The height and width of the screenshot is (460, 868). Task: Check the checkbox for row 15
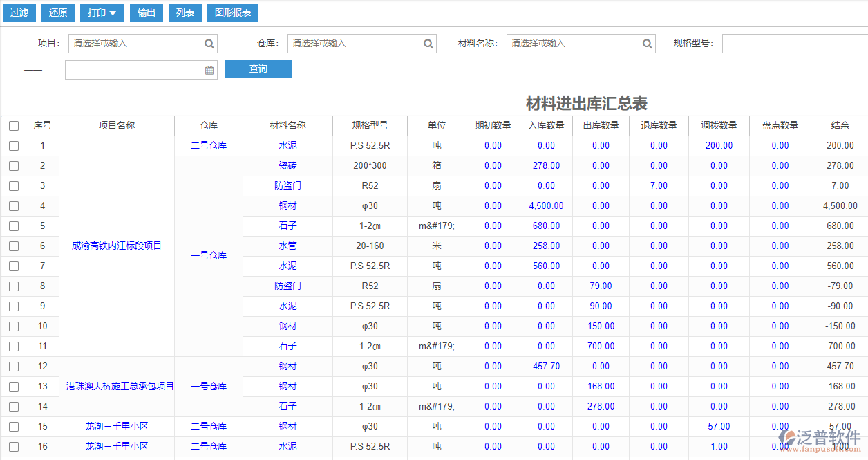pyautogui.click(x=14, y=426)
